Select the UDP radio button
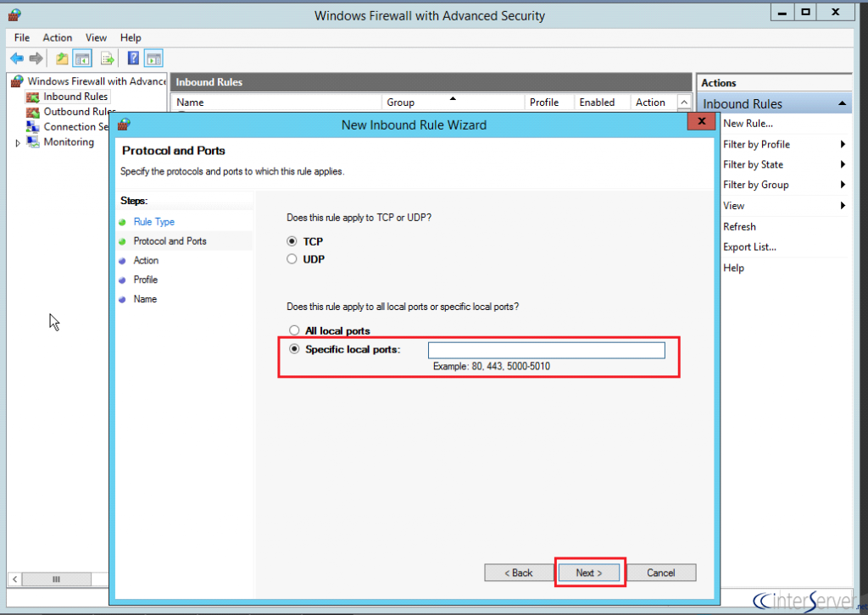The height and width of the screenshot is (615, 868). pos(292,259)
